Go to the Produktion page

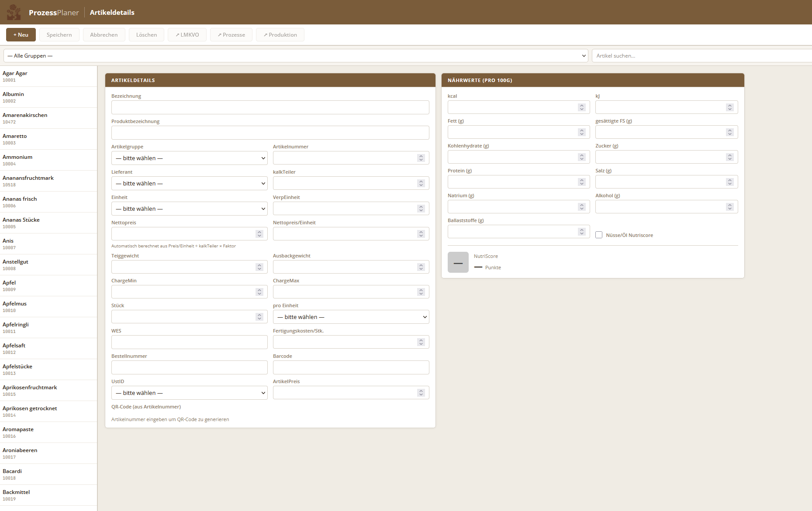(280, 35)
